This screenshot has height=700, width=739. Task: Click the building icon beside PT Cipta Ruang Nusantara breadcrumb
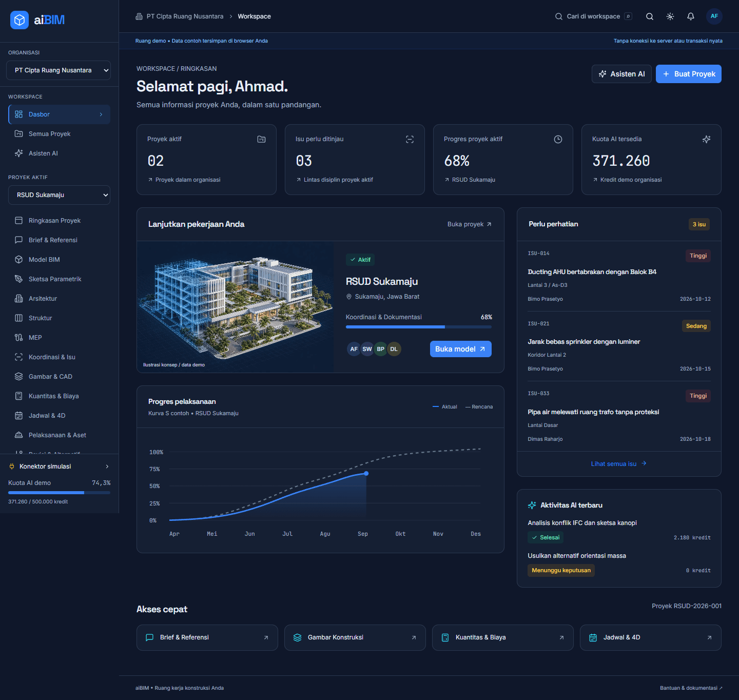click(139, 16)
